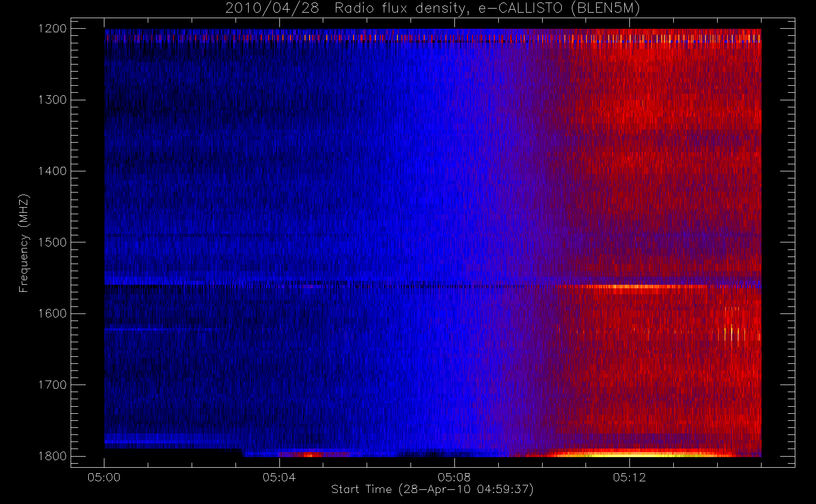Click the plot title '2010/04/28 Radio flux density'
816x504 pixels.
coord(432,9)
